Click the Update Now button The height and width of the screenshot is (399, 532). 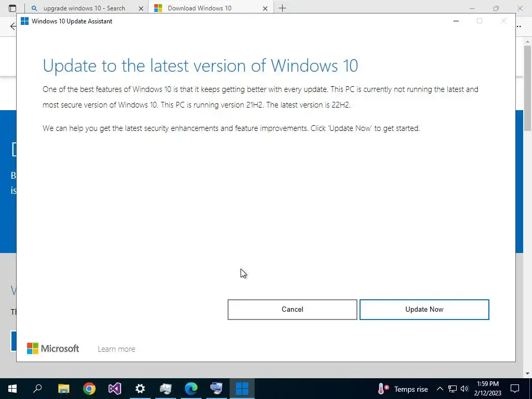(424, 310)
